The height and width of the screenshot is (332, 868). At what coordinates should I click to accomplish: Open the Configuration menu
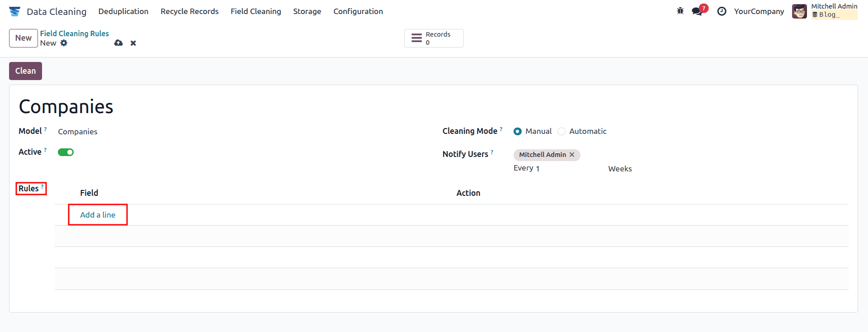tap(358, 11)
